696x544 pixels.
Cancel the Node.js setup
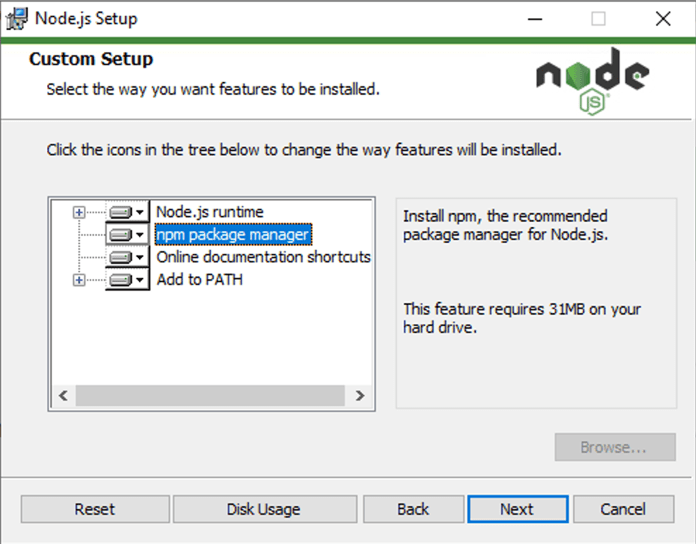[623, 509]
